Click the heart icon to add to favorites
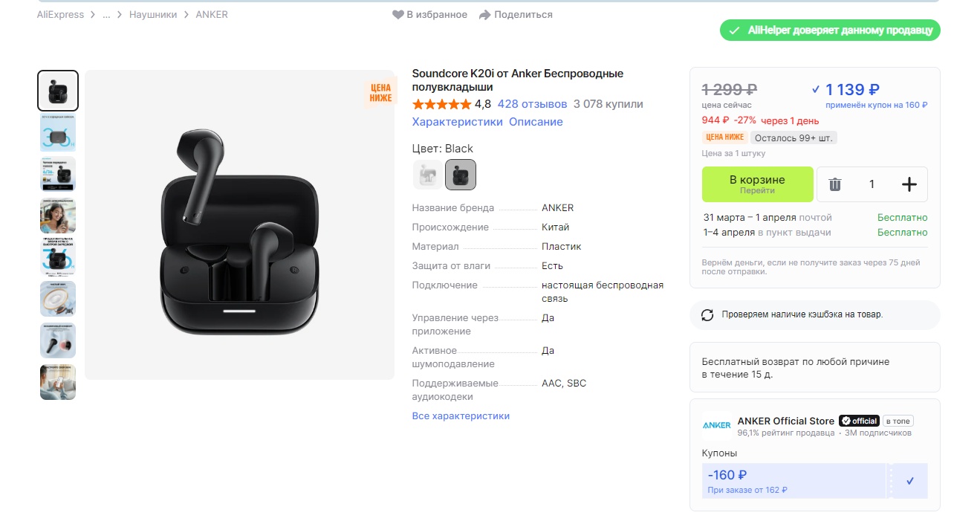This screenshot has height=527, width=980. (398, 15)
